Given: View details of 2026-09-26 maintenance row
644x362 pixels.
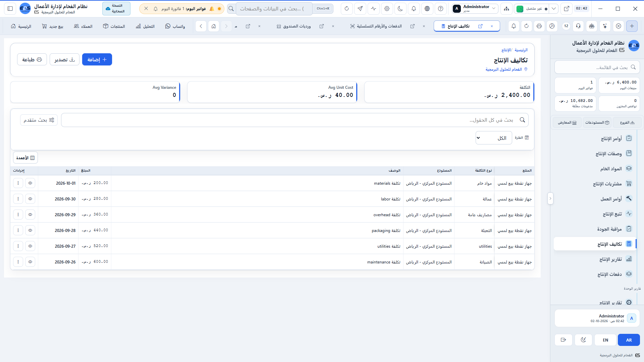Looking at the screenshot, I should point(30,262).
